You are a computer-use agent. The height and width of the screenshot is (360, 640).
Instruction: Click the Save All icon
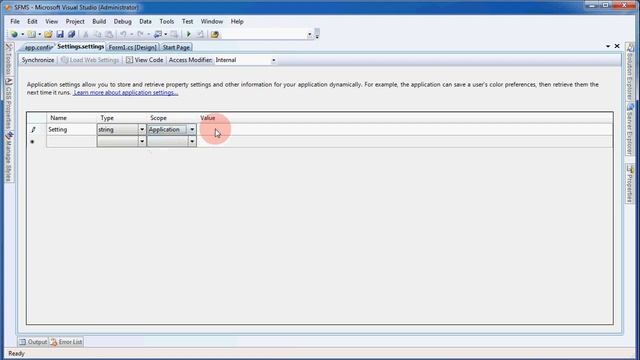point(71,34)
